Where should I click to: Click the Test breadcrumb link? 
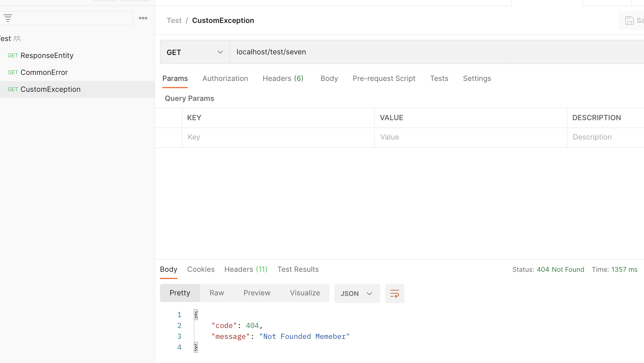click(174, 21)
